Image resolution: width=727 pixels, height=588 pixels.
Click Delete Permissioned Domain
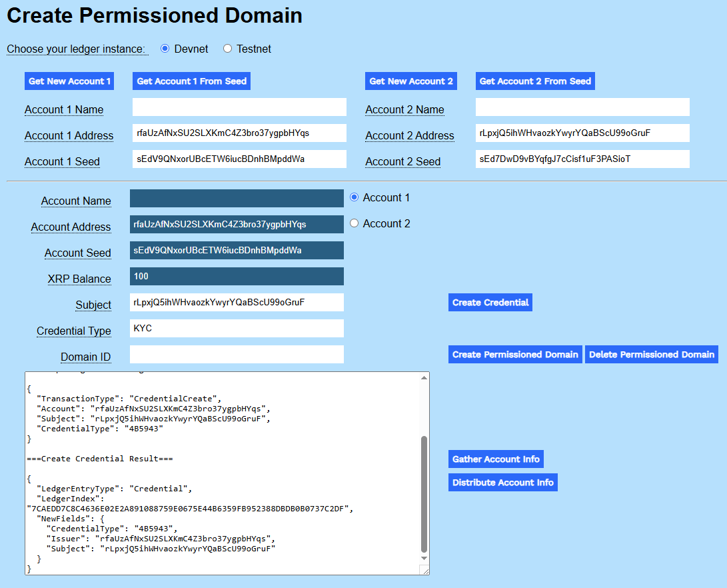(651, 354)
